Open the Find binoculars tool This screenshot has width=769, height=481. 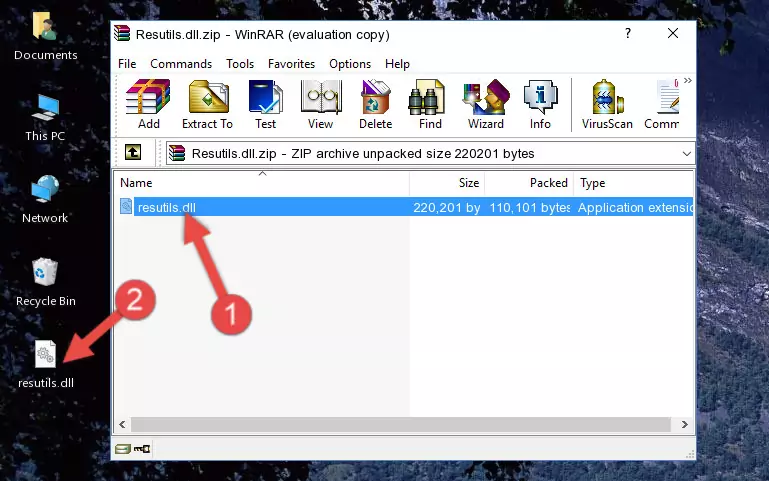pos(430,104)
